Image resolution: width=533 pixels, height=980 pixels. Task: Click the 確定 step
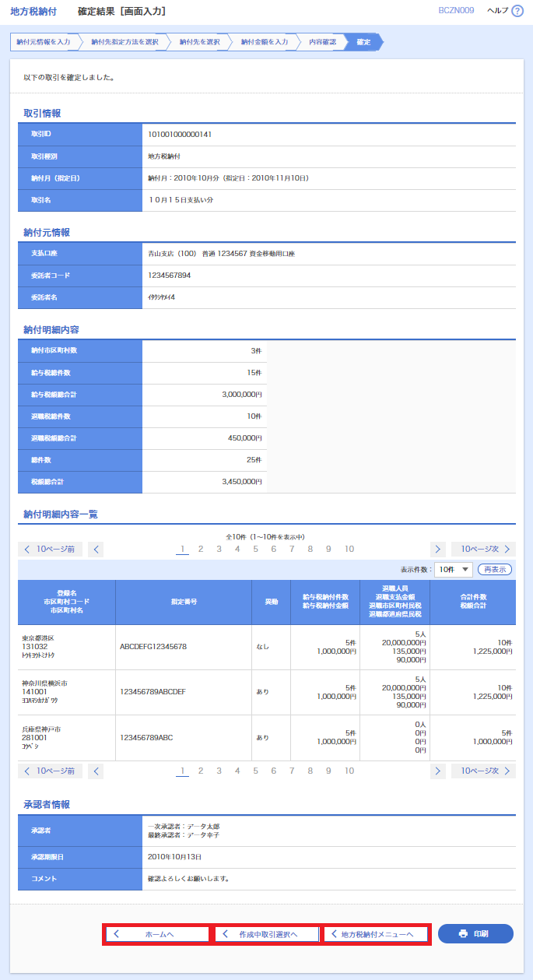pyautogui.click(x=364, y=42)
